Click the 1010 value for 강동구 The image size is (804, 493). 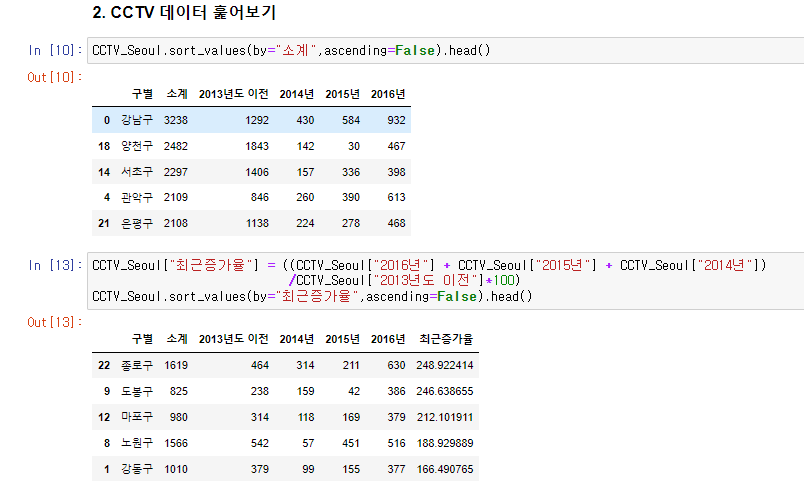click(x=176, y=469)
